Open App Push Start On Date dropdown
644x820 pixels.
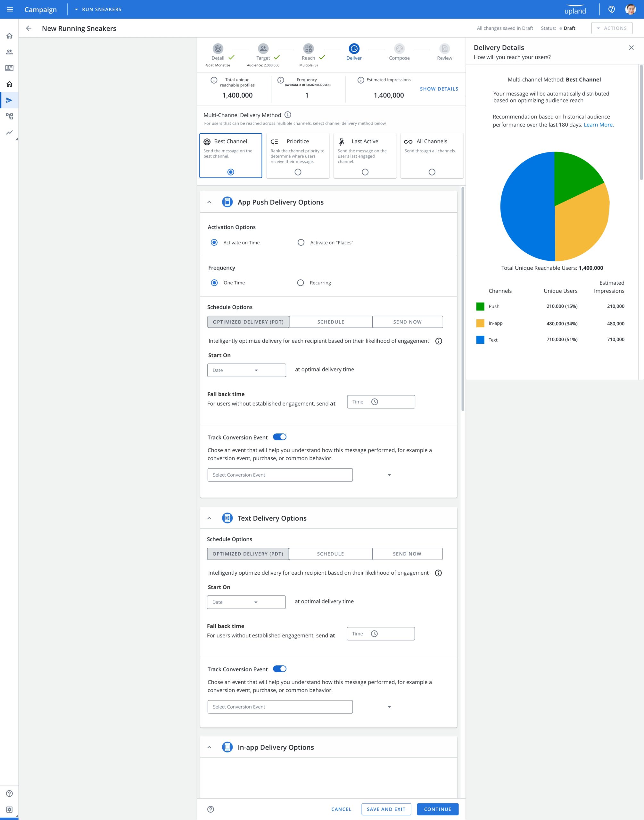(247, 370)
